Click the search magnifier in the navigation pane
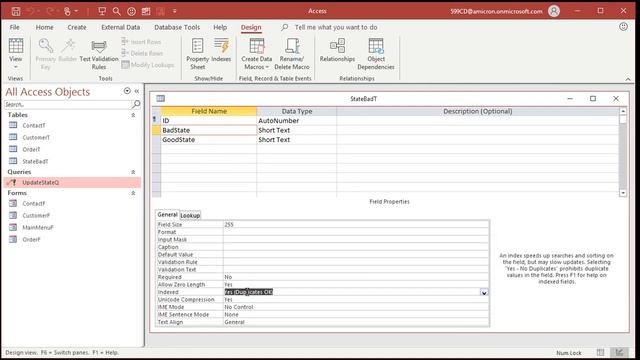This screenshot has height=360, width=640. (x=136, y=104)
